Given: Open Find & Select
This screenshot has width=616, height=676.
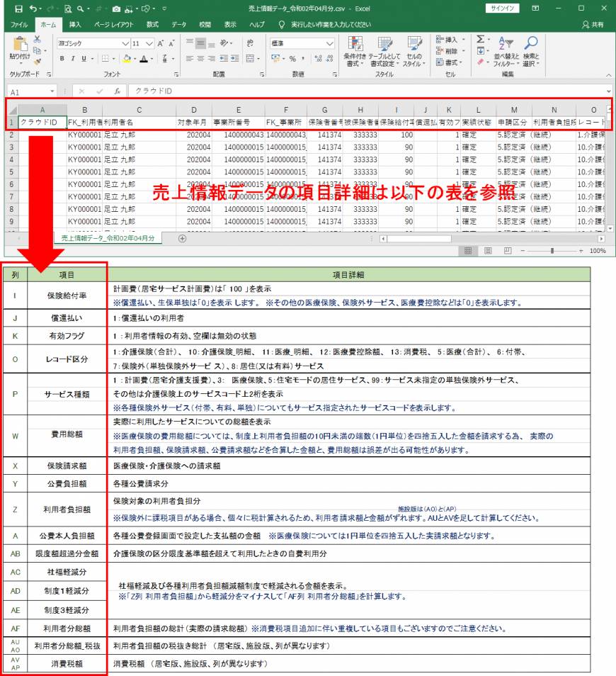Looking at the screenshot, I should [x=530, y=50].
